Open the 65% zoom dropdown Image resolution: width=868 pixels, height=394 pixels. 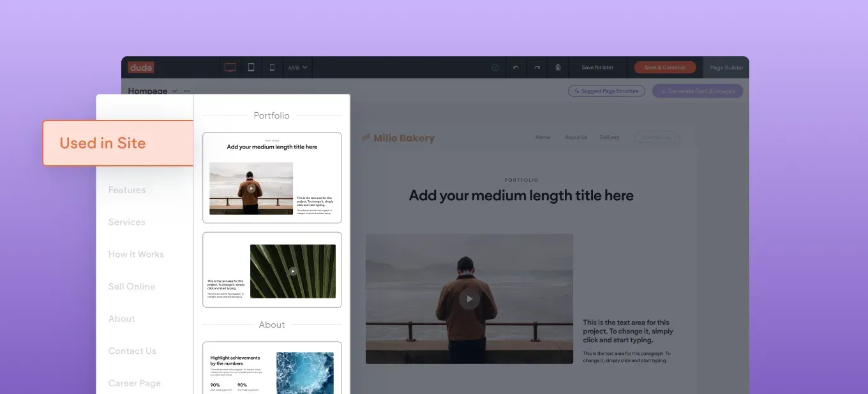(x=297, y=68)
